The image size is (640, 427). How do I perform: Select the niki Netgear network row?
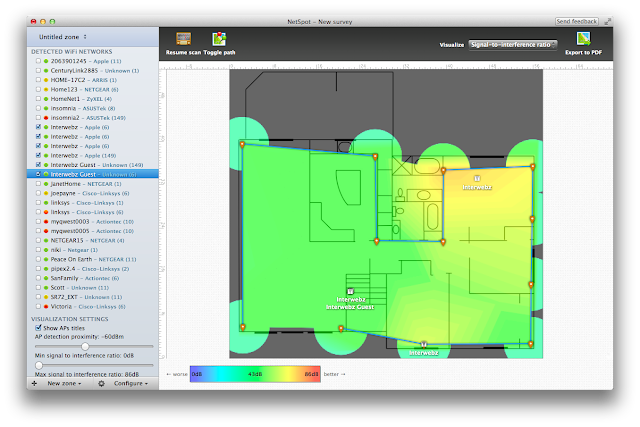(x=93, y=250)
